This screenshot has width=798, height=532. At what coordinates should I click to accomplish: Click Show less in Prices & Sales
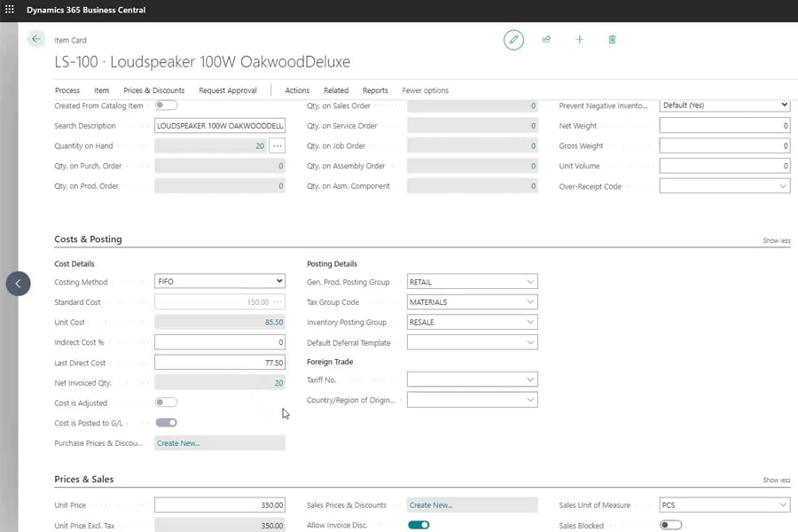[x=776, y=480]
